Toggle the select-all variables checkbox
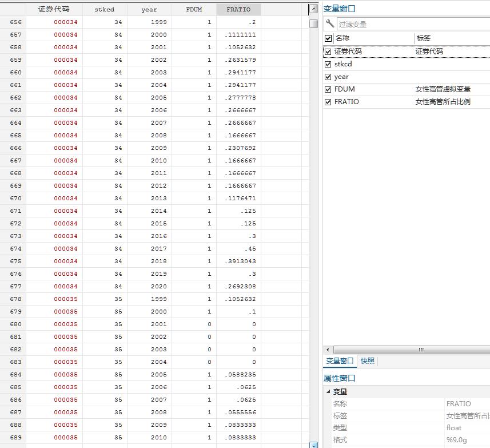 click(328, 38)
